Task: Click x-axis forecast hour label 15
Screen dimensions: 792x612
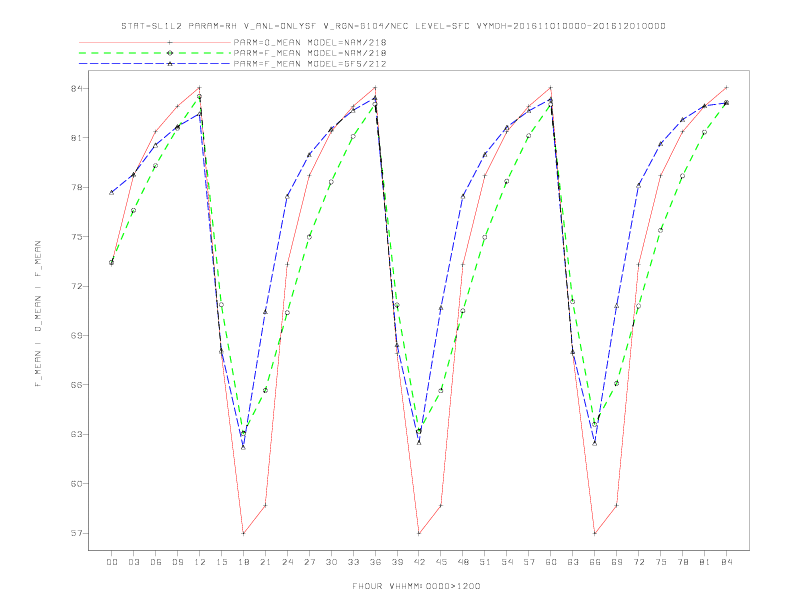Action: [221, 562]
